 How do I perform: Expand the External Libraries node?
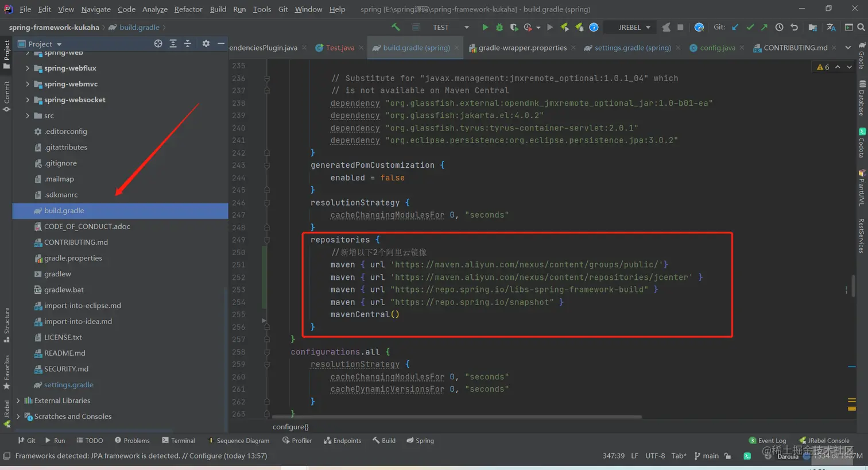tap(18, 400)
